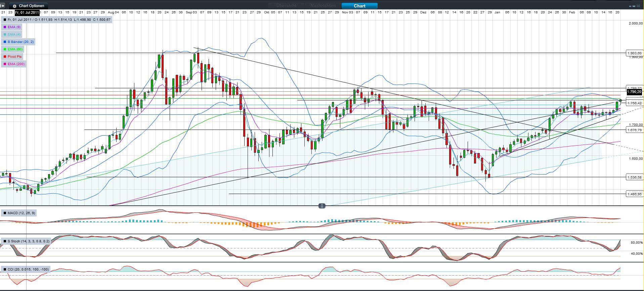Screen dimensions: 644x291
Task: Click the green EMA (60) color square
Action: [5, 49]
